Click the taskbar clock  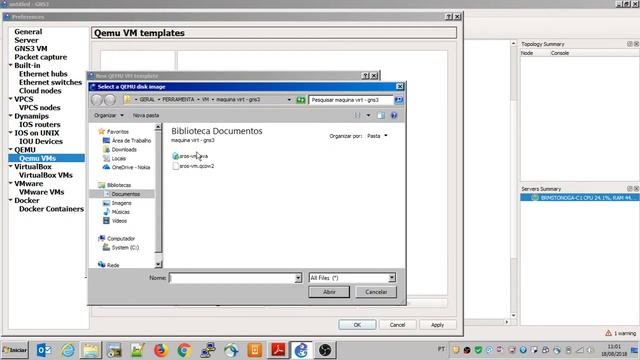pos(614,350)
